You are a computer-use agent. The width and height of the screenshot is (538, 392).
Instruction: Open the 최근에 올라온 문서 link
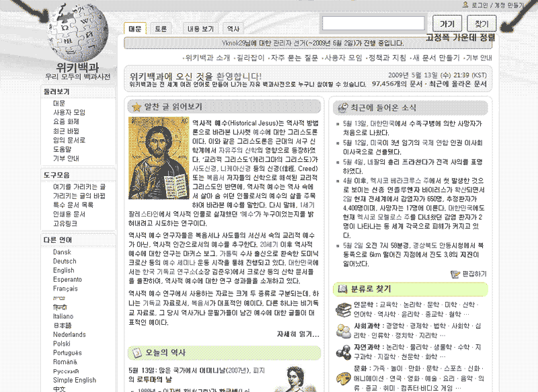[x=458, y=83]
